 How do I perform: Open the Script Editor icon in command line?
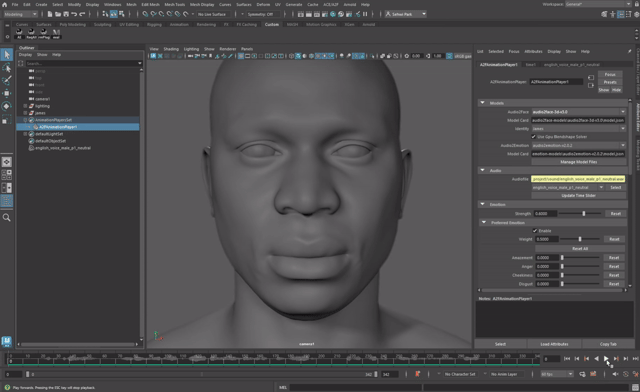point(635,387)
